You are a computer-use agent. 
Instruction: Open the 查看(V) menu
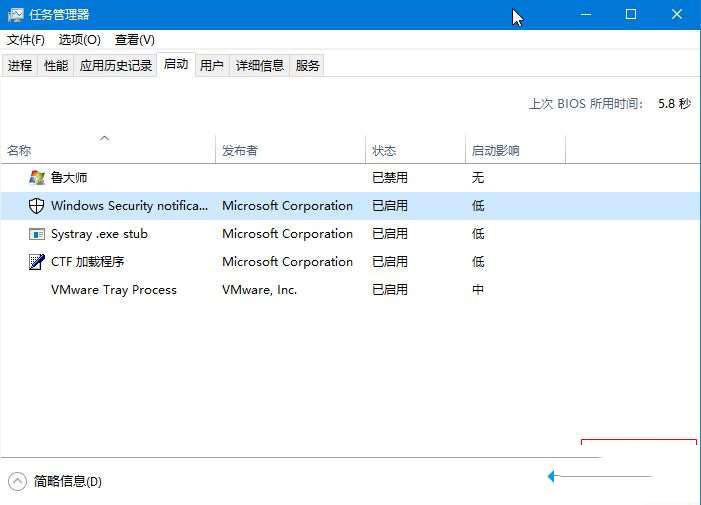(x=135, y=40)
